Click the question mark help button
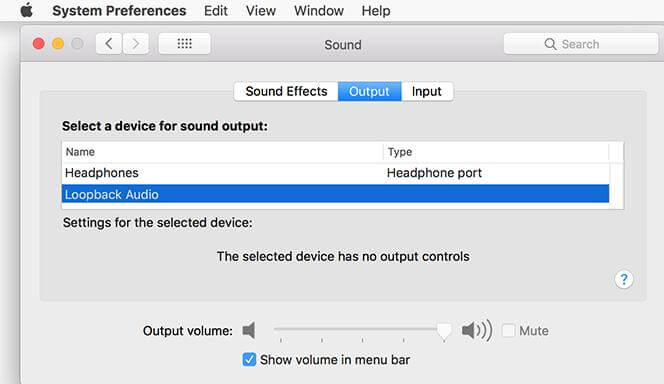Viewport: 664px width, 384px height. (x=623, y=279)
